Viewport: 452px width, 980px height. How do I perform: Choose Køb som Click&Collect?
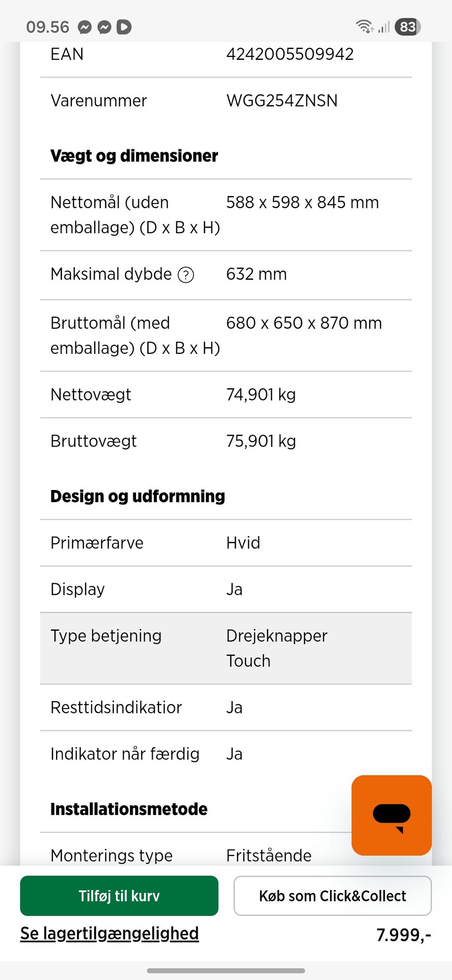(332, 896)
